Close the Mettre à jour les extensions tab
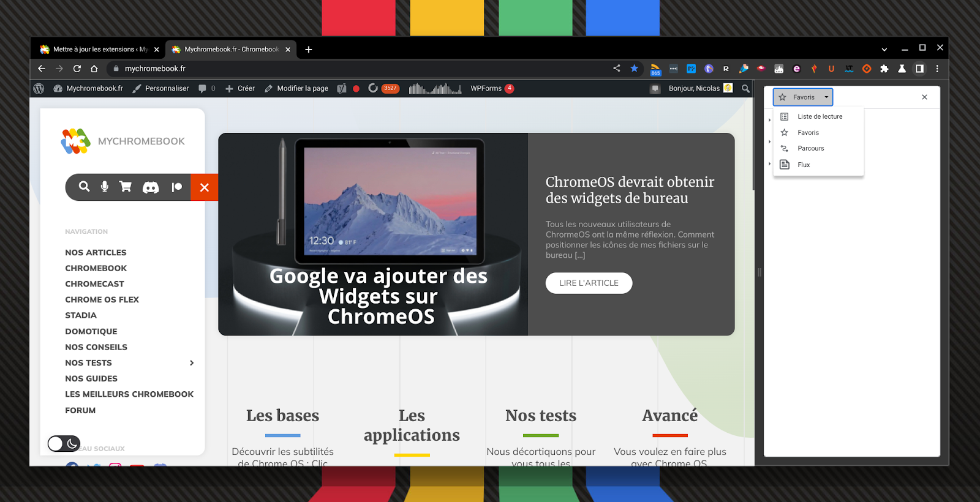 pos(157,50)
